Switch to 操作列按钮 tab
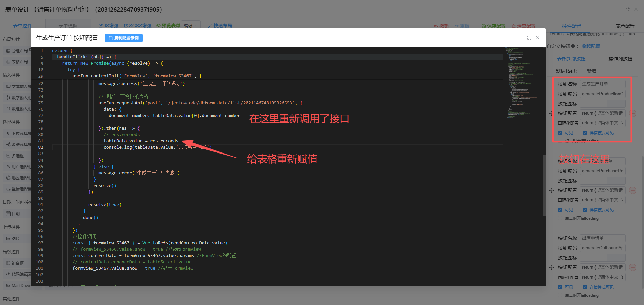This screenshot has height=305, width=644. tap(620, 59)
